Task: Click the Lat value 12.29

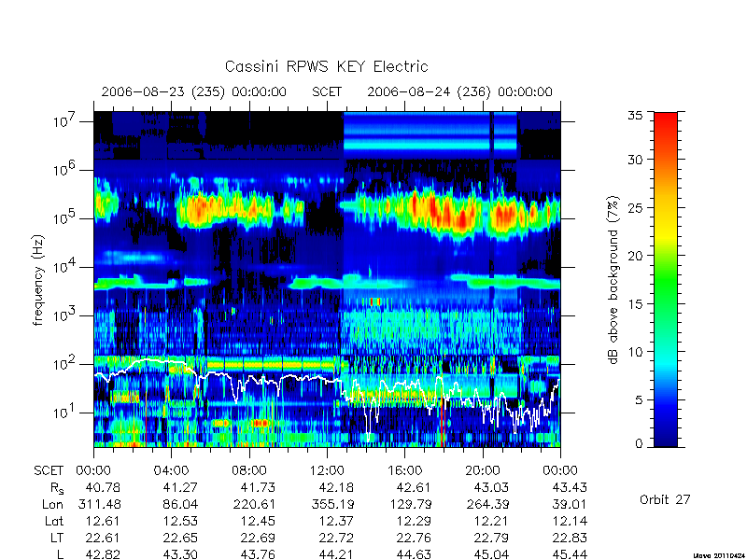Action: [x=414, y=521]
